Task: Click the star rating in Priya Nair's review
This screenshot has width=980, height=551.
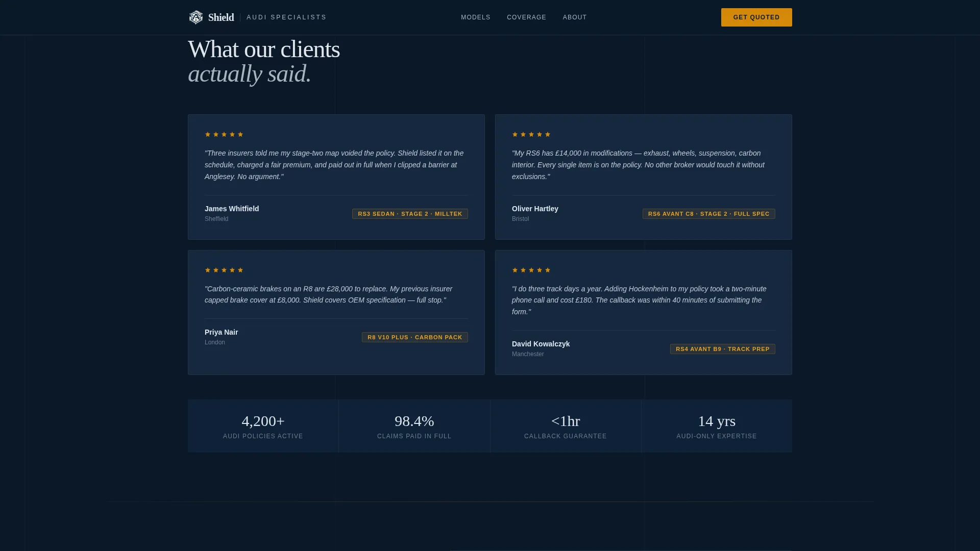Action: pos(224,270)
